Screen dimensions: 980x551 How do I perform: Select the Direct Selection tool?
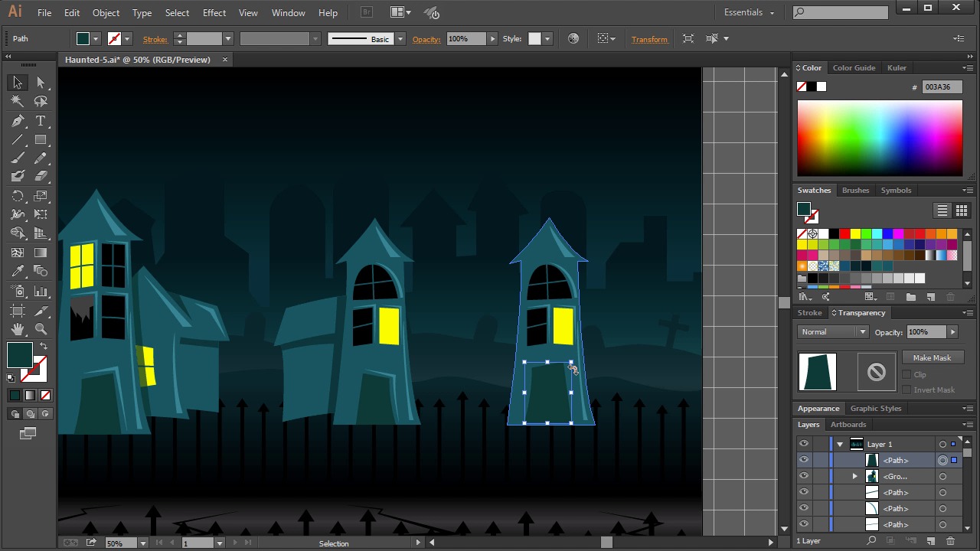(41, 83)
